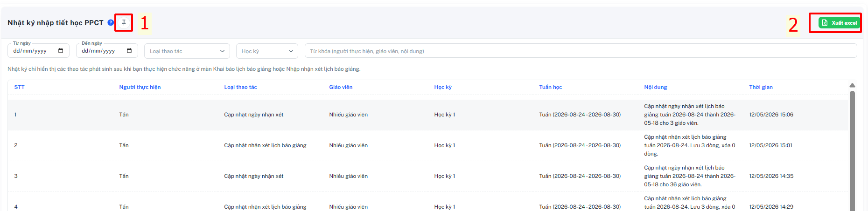The width and height of the screenshot is (868, 211).
Task: Open calendar picker for Đến ngày
Action: click(x=129, y=51)
